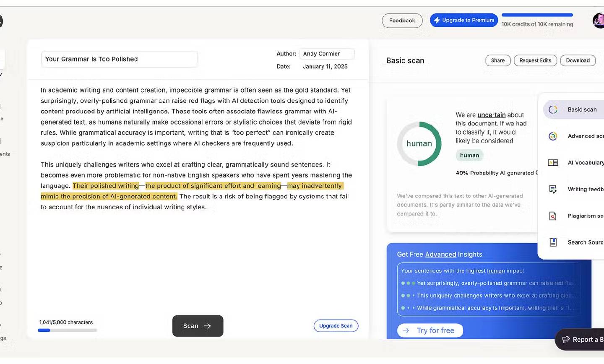Viewport: 604px width, 364px height.
Task: Select Advanced scan menu item
Action: click(x=573, y=136)
